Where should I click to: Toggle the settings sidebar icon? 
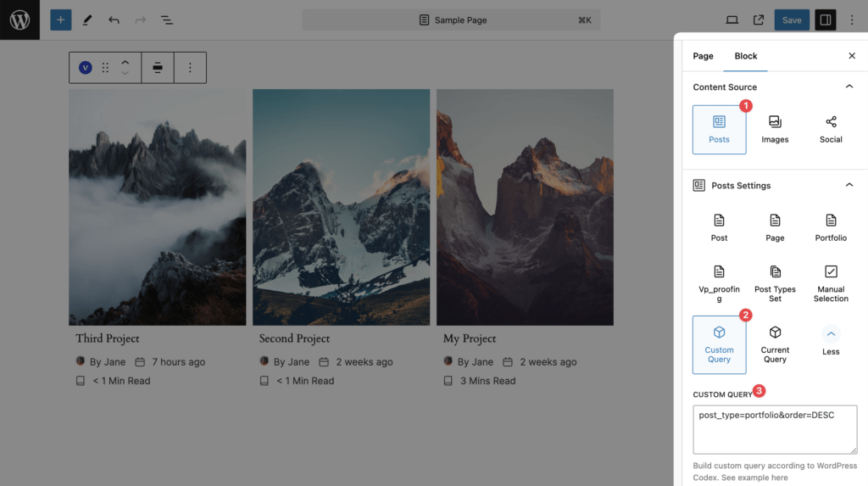pyautogui.click(x=825, y=20)
